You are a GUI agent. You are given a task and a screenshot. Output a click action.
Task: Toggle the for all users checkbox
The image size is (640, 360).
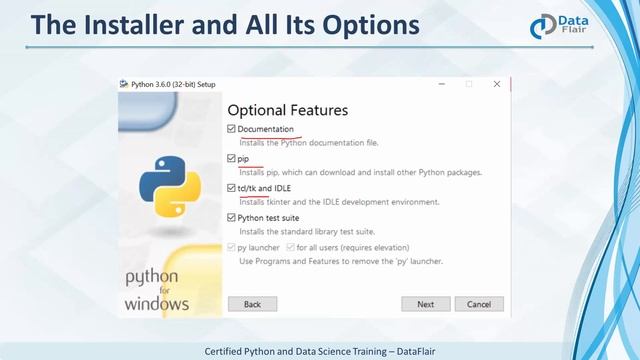coord(290,247)
